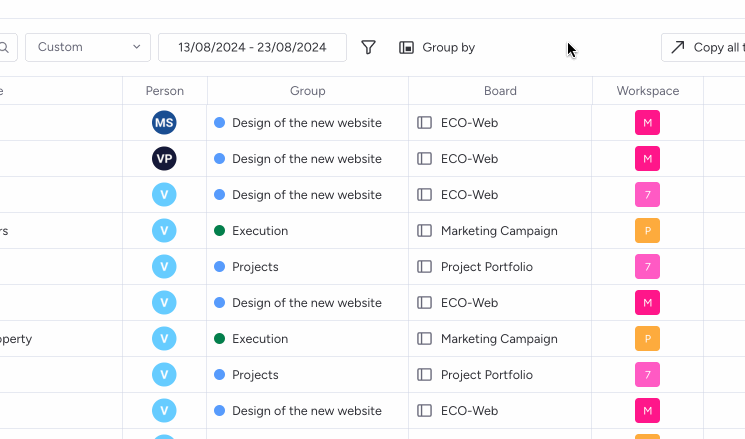The image size is (745, 439).
Task: Click the search magnifier icon
Action: coord(4,48)
